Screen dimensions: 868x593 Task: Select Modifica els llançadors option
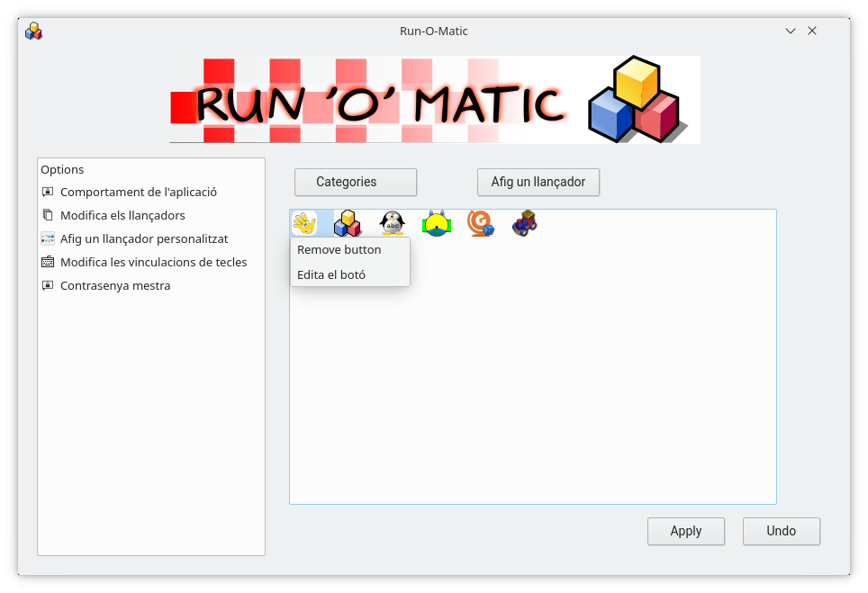click(122, 216)
